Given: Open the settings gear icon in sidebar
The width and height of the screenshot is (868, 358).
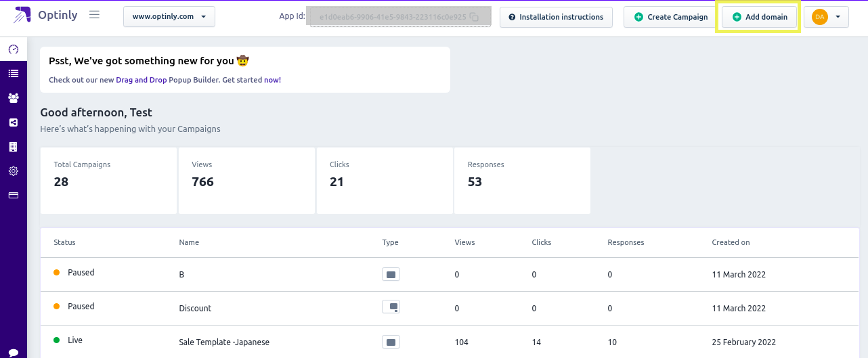Looking at the screenshot, I should [14, 171].
